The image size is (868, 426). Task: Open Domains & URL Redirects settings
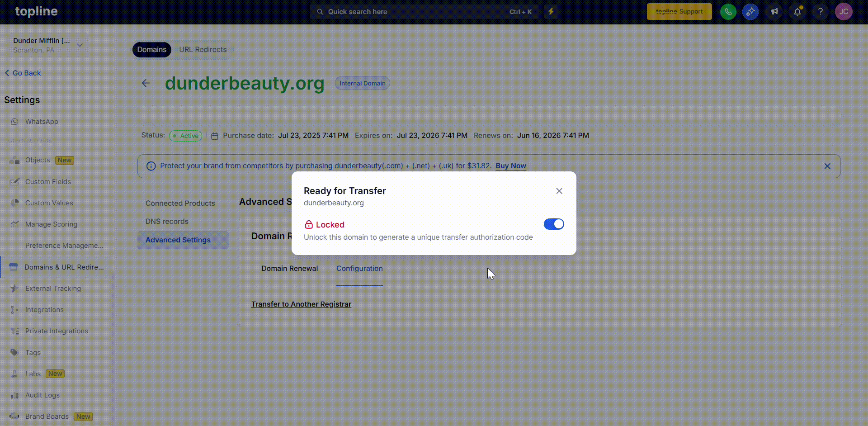click(64, 267)
